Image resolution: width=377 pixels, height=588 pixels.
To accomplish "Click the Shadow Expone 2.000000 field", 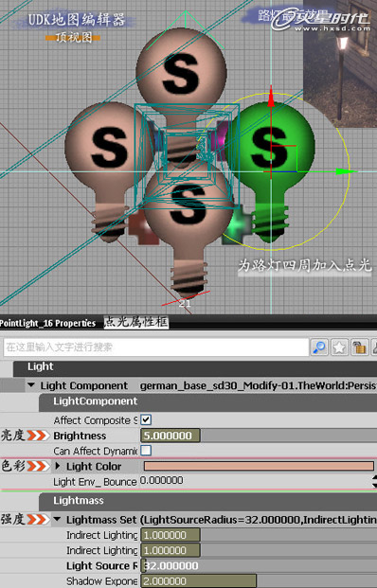I will 198,580.
